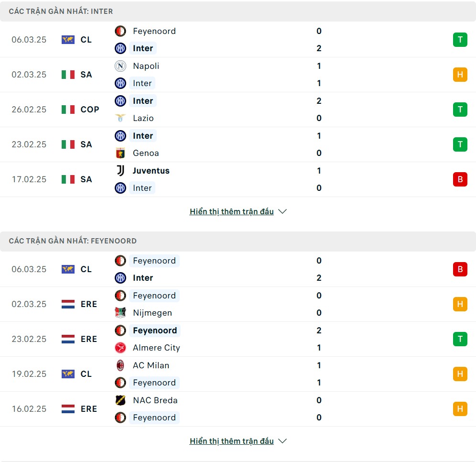Click the Juventus logo icon

click(120, 171)
